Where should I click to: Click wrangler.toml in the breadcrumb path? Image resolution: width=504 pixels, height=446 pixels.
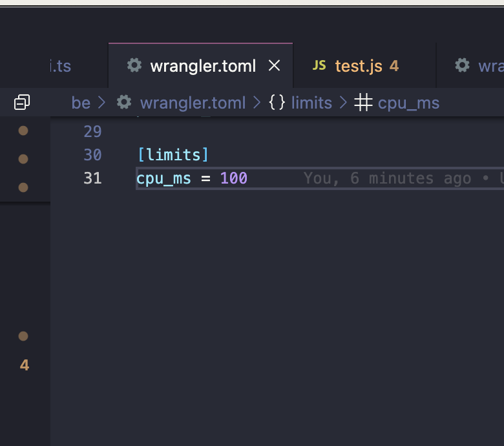tap(193, 103)
